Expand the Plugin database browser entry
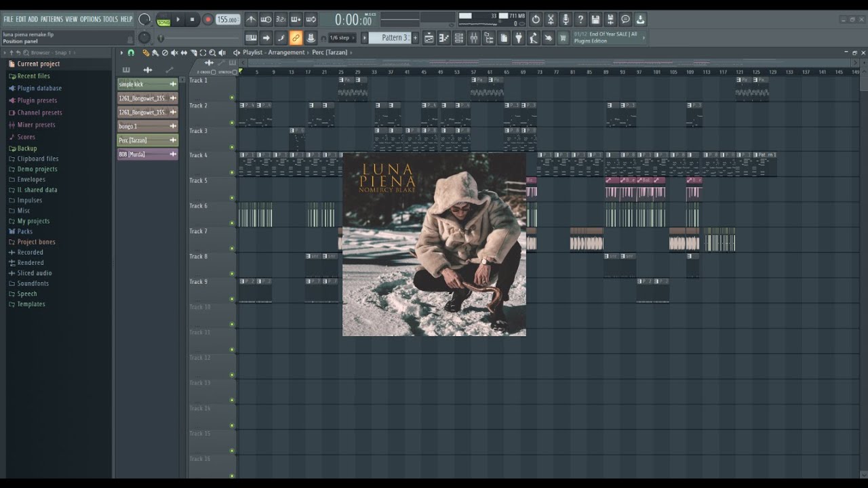Image resolution: width=868 pixels, height=488 pixels. 35,88
